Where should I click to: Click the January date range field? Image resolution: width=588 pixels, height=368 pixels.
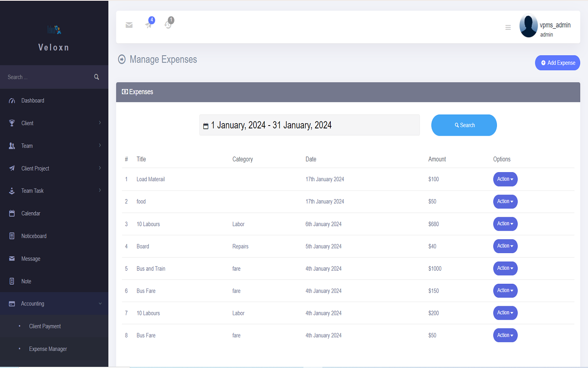(x=309, y=125)
